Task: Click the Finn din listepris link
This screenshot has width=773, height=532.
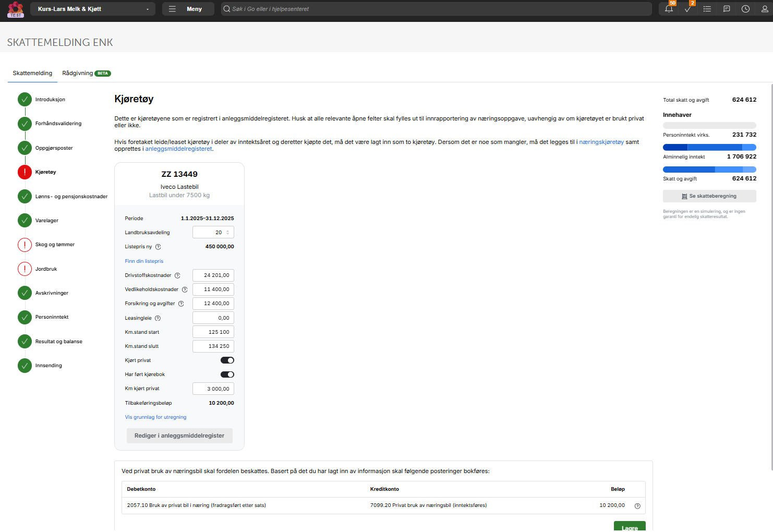Action: (144, 261)
